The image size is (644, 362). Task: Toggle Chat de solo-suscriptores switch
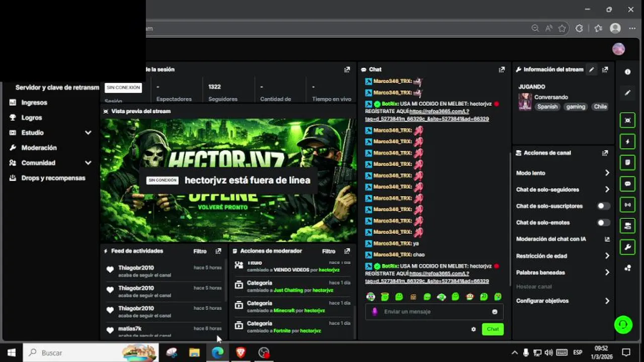603,206
